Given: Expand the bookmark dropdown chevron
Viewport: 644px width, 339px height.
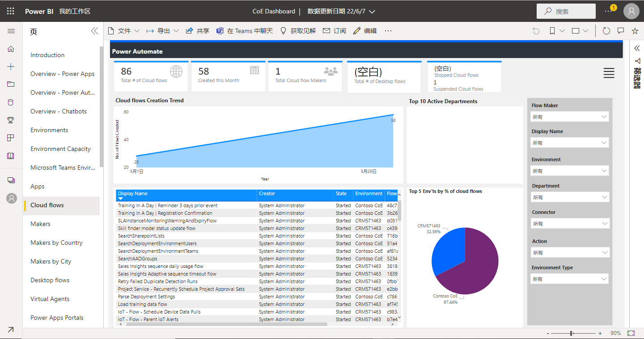Looking at the screenshot, I should (x=562, y=31).
